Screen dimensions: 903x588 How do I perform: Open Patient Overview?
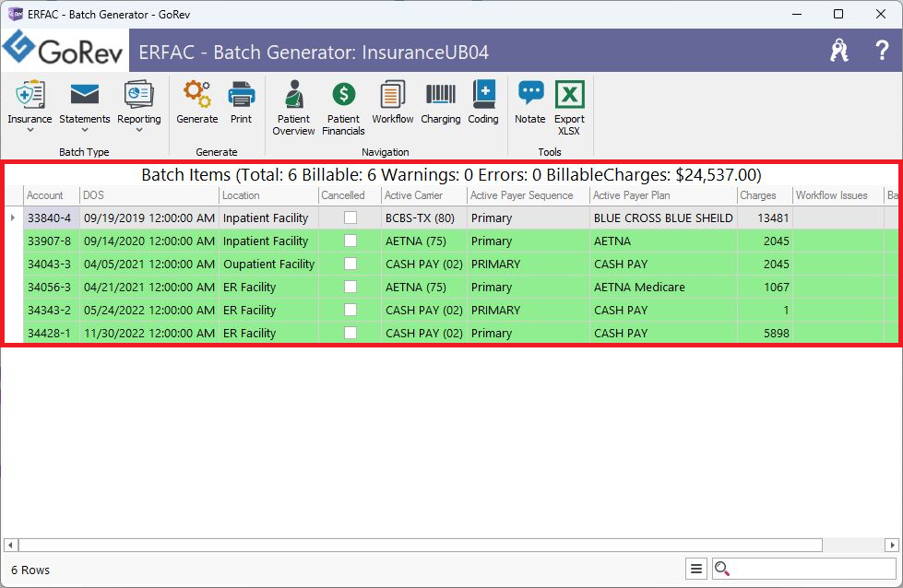point(293,108)
